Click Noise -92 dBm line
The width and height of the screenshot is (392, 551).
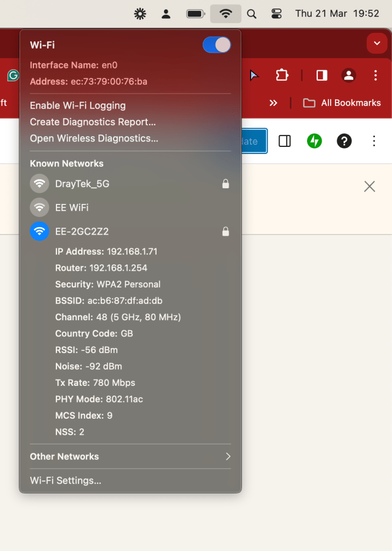tap(89, 366)
